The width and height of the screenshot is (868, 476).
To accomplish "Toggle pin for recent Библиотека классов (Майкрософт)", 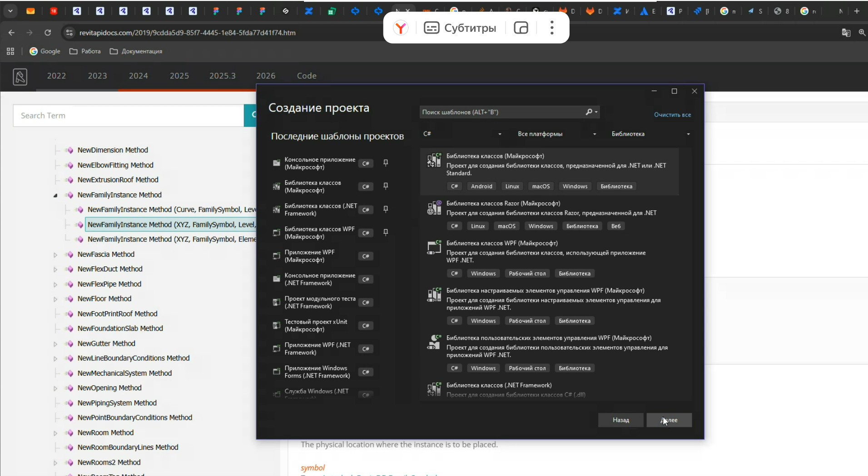I will tap(386, 186).
